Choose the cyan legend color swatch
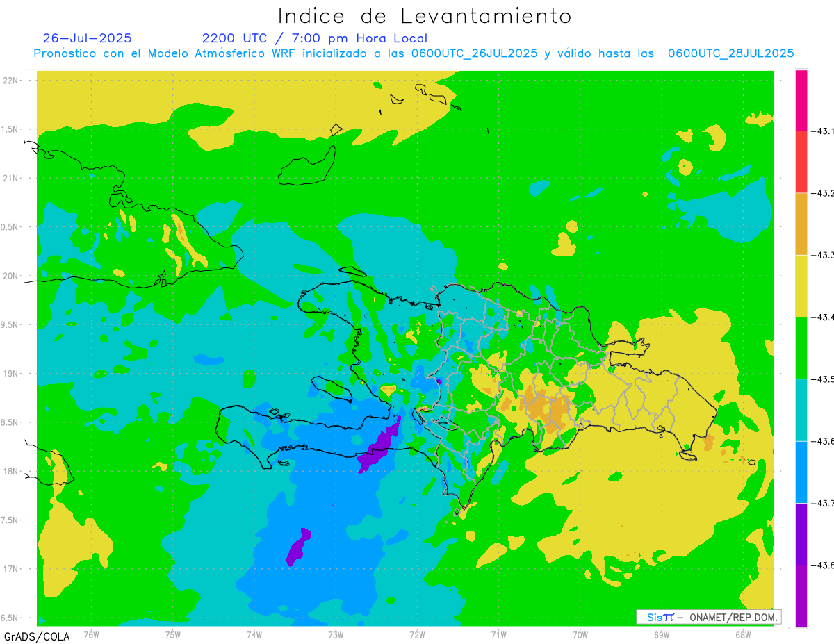 pyautogui.click(x=801, y=410)
